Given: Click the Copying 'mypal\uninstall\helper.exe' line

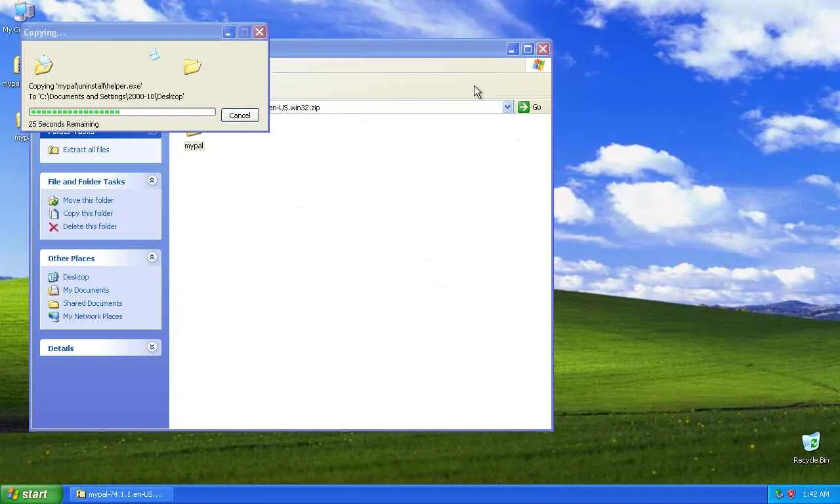Looking at the screenshot, I should [x=85, y=86].
